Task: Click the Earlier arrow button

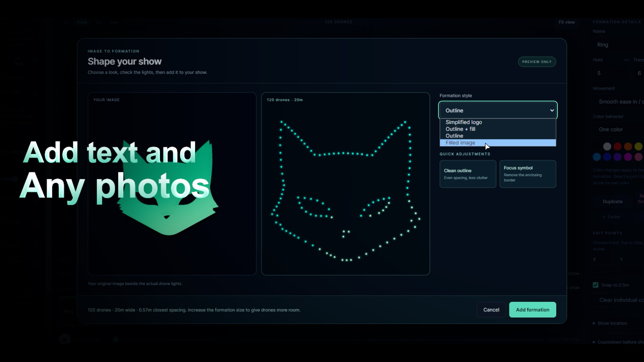Action: (x=611, y=217)
